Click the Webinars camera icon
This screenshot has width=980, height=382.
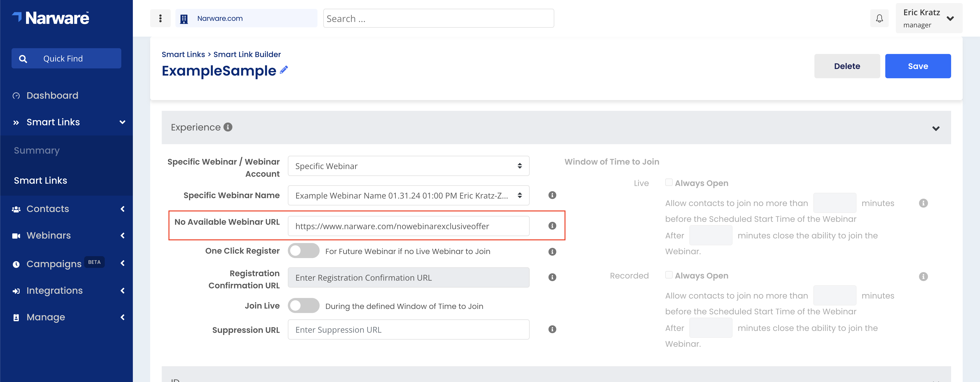pyautogui.click(x=16, y=236)
